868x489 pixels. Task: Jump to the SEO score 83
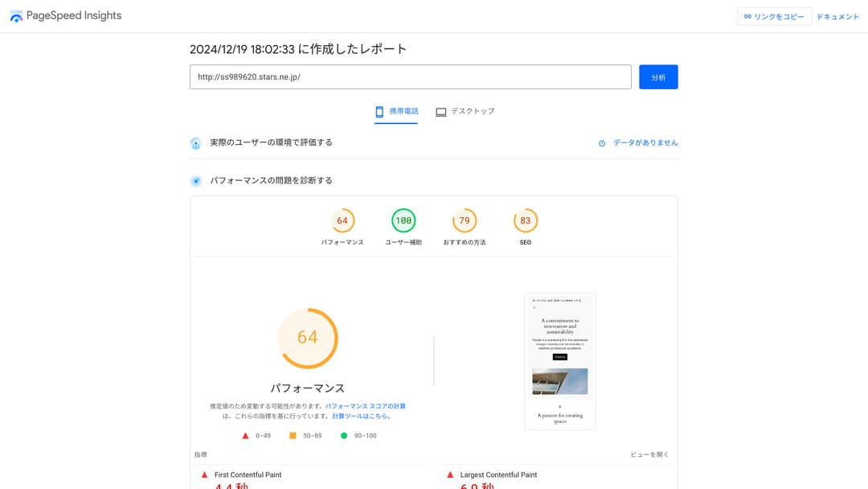pyautogui.click(x=526, y=220)
